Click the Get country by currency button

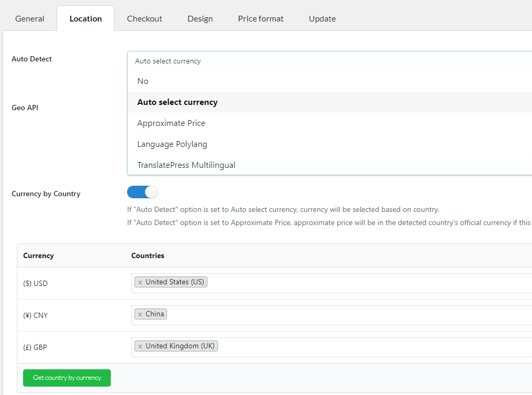(x=67, y=378)
